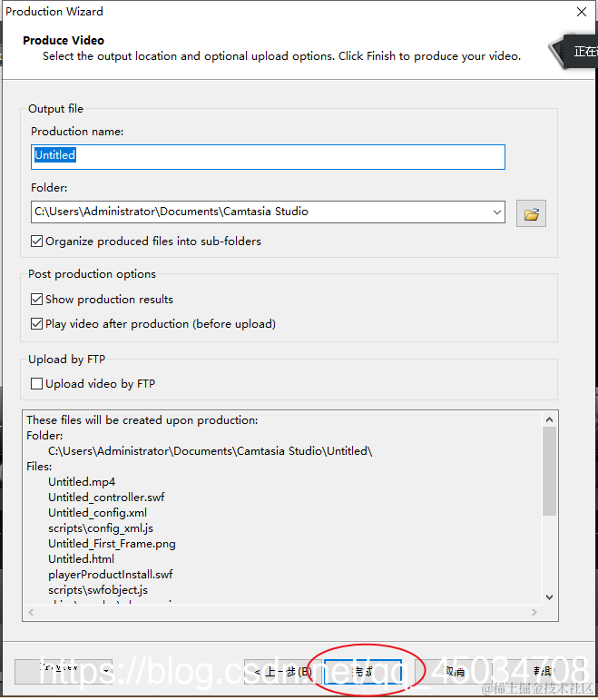Click the 取消 (Cancel) button

454,672
